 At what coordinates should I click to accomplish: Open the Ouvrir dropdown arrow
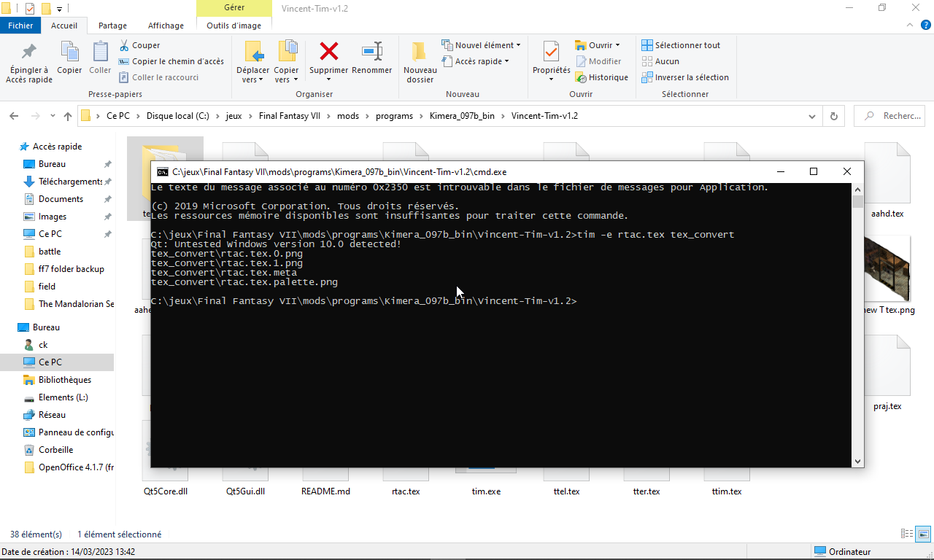click(617, 45)
